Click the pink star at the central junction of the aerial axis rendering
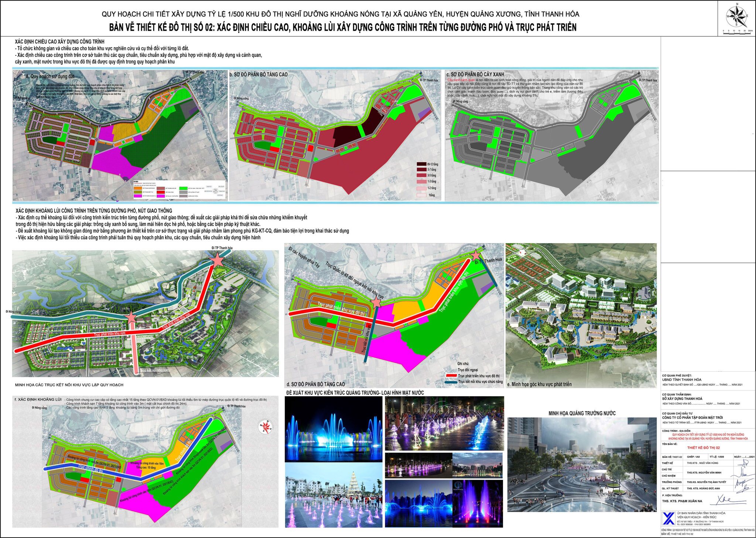 [131, 317]
